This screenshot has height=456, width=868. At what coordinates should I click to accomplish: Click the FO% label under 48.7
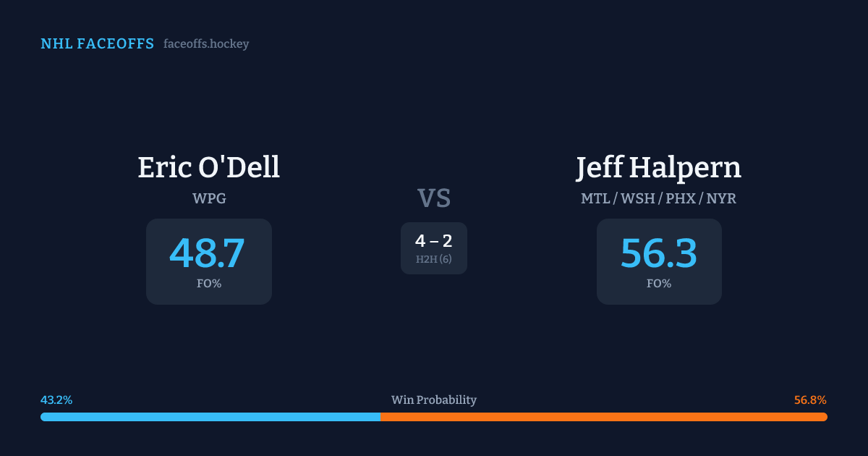tap(209, 284)
